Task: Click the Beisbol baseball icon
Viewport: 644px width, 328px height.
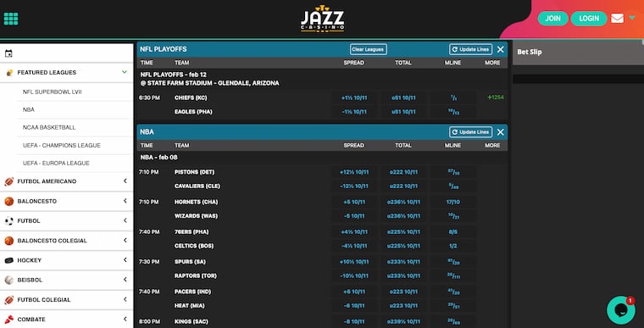Action: [x=9, y=280]
